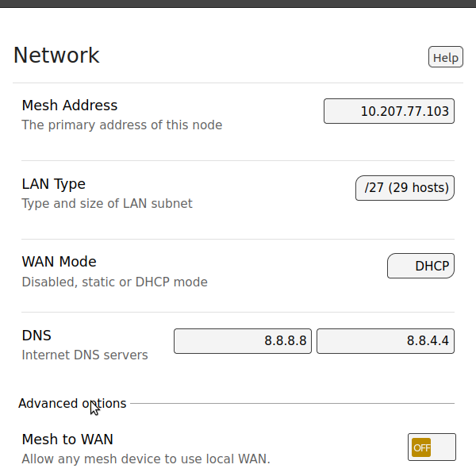Select 'The primary address of this node' text
The image size is (476, 476).
122,125
